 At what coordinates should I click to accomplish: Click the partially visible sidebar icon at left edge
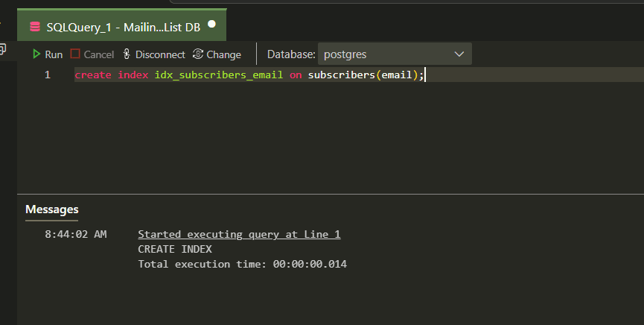[3, 49]
